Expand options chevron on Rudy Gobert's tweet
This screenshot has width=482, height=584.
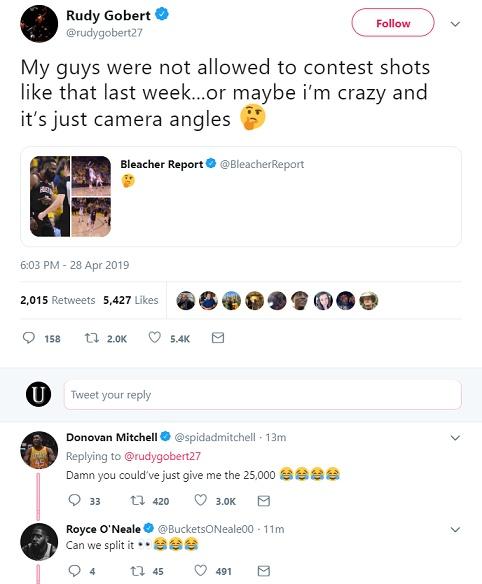tap(455, 24)
